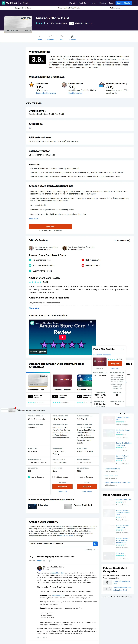Expand show more in Additional Info
138x644 pixels.
click(x=34, y=219)
